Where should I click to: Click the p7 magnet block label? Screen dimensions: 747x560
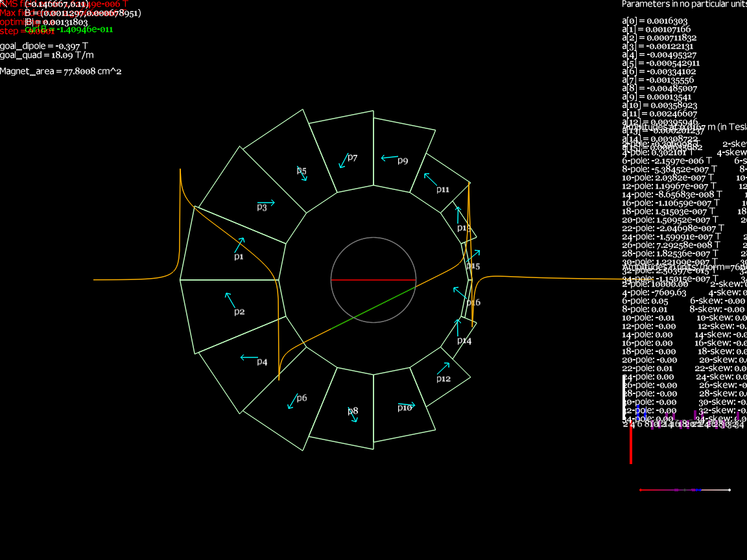click(x=352, y=157)
